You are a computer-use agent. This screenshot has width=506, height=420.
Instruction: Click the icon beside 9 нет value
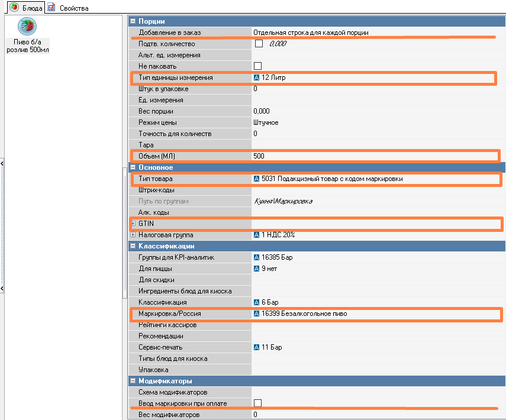(x=257, y=269)
